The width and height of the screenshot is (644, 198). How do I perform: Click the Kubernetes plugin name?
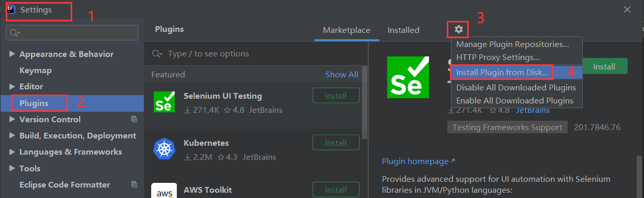coord(206,143)
